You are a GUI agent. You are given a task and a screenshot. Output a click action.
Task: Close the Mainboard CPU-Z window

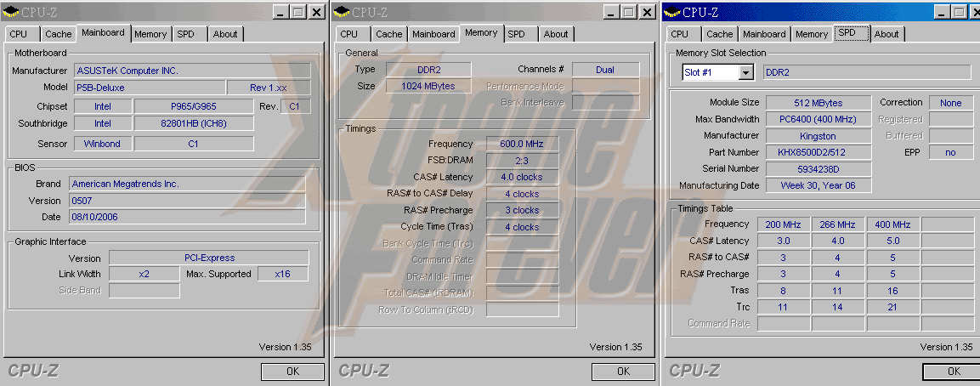click(x=317, y=12)
